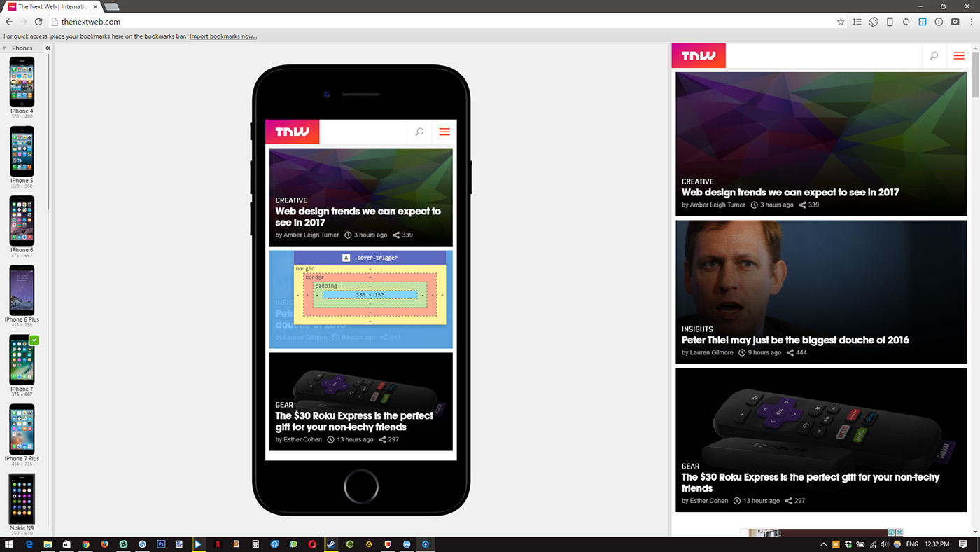Go back with the back arrow
Screen dimensions: 980x552
[8, 22]
